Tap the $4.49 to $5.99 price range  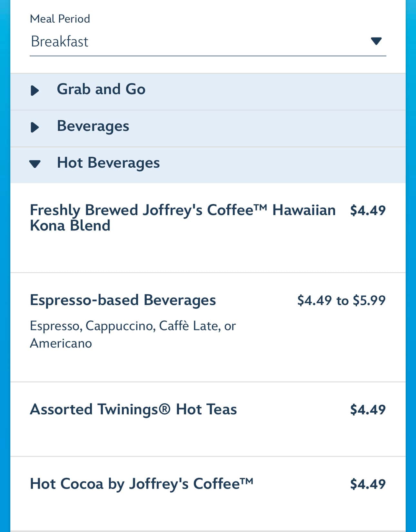(x=341, y=300)
